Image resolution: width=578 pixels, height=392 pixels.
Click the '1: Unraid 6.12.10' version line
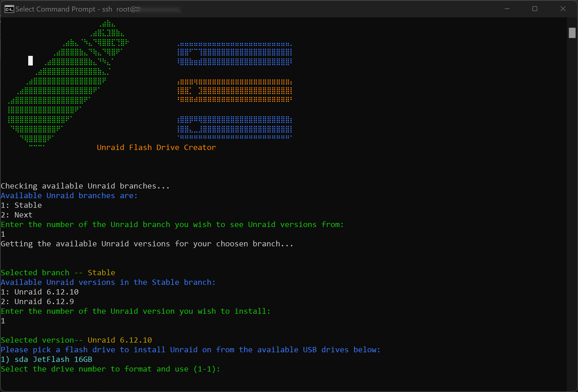(x=40, y=292)
